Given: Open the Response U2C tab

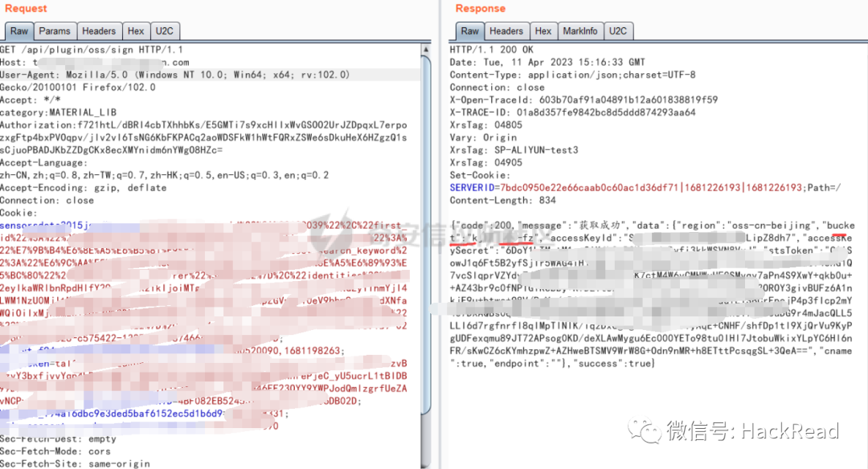Looking at the screenshot, I should pos(618,31).
